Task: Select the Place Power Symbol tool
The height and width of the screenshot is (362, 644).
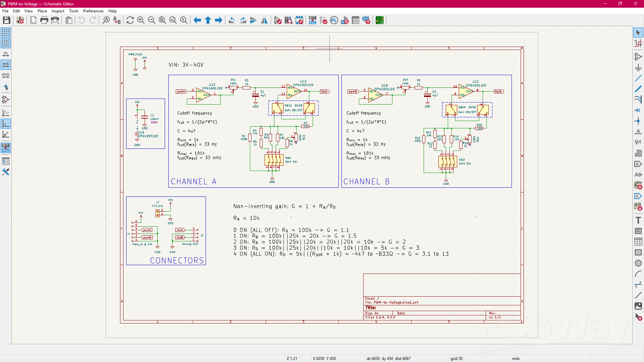Action: [639, 67]
